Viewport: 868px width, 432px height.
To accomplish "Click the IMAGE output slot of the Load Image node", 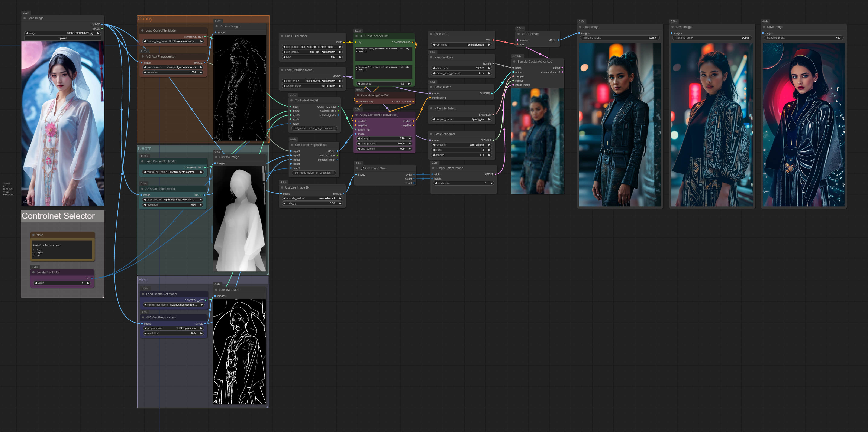I will pyautogui.click(x=102, y=24).
